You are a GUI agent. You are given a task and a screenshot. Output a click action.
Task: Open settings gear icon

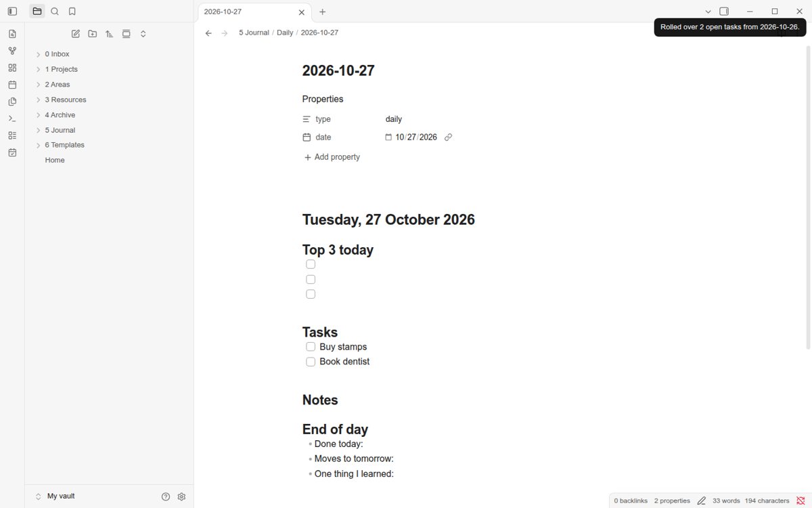[x=181, y=496]
